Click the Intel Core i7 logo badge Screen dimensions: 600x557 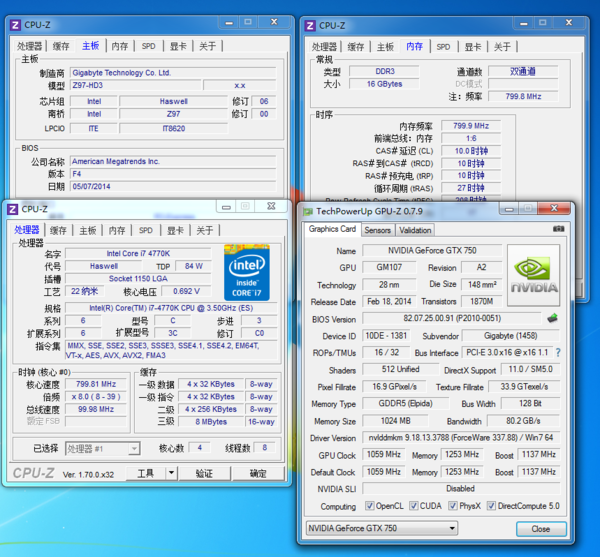point(246,272)
